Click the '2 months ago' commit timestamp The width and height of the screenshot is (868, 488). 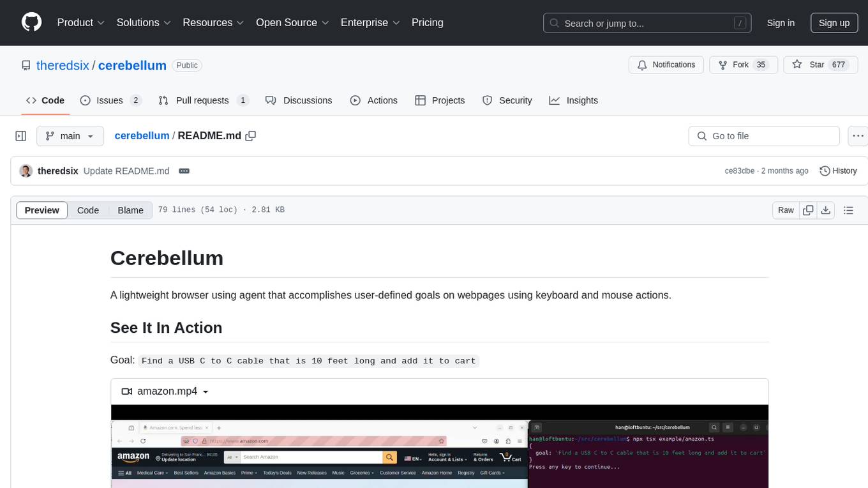785,171
